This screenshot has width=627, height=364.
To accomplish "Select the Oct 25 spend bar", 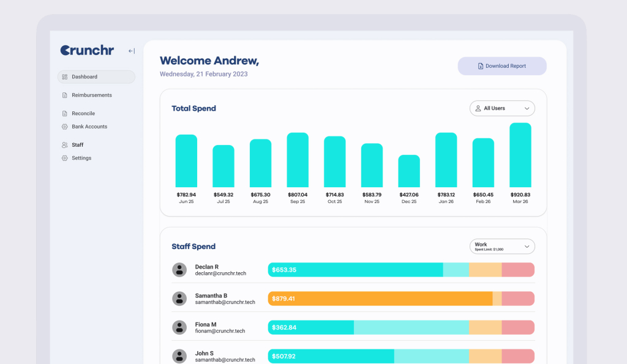I will [x=335, y=162].
